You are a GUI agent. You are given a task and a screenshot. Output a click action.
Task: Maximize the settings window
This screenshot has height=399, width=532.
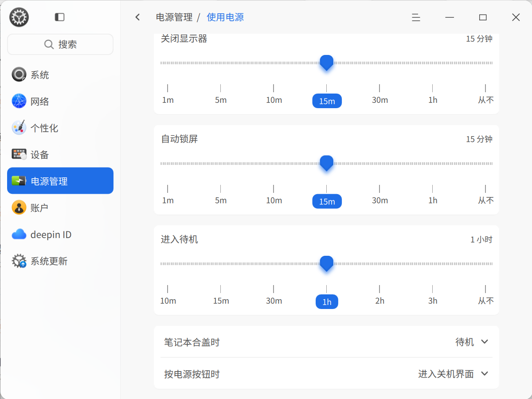tap(483, 17)
